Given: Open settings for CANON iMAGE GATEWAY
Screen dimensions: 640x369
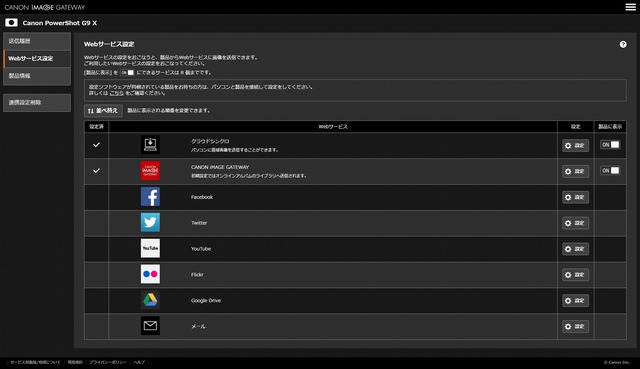Looking at the screenshot, I should [576, 171].
